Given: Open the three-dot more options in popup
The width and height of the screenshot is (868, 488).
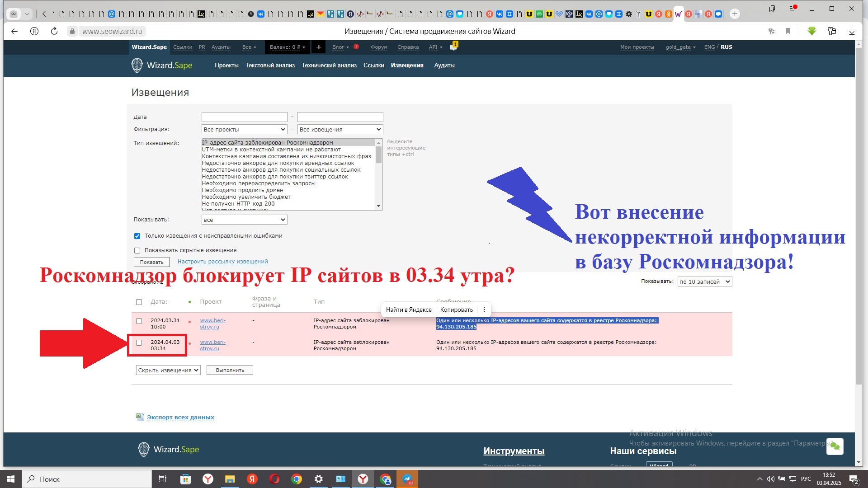Looking at the screenshot, I should [x=484, y=310].
